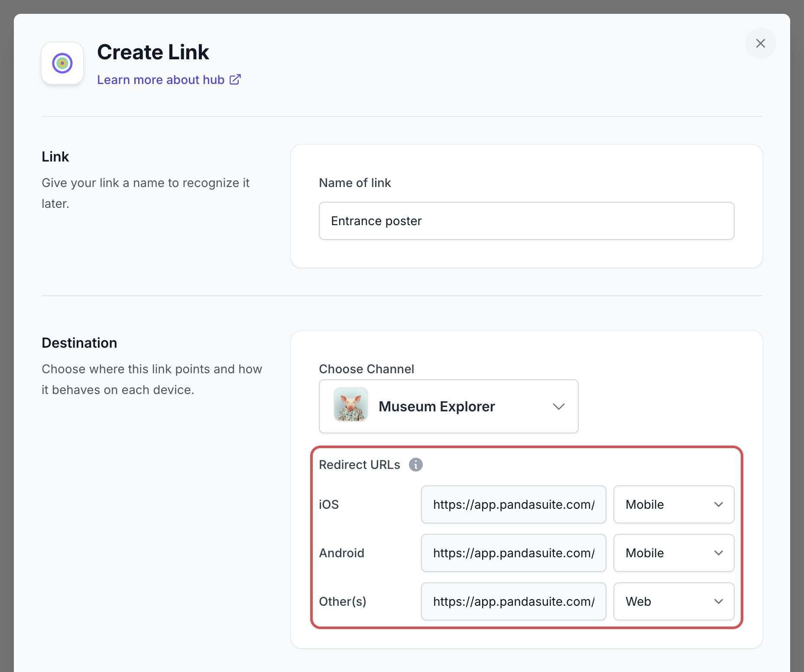Open the iOS Mobile type dropdown
804x672 pixels.
click(674, 504)
